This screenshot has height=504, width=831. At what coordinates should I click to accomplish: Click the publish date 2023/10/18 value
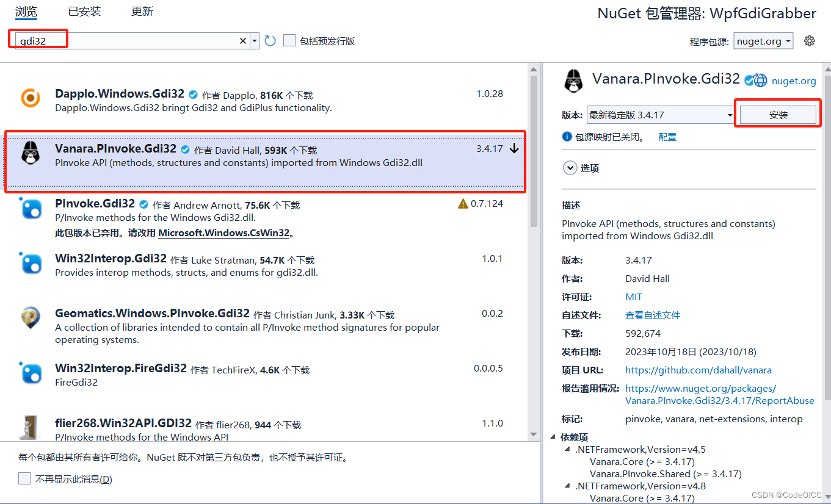(x=691, y=352)
